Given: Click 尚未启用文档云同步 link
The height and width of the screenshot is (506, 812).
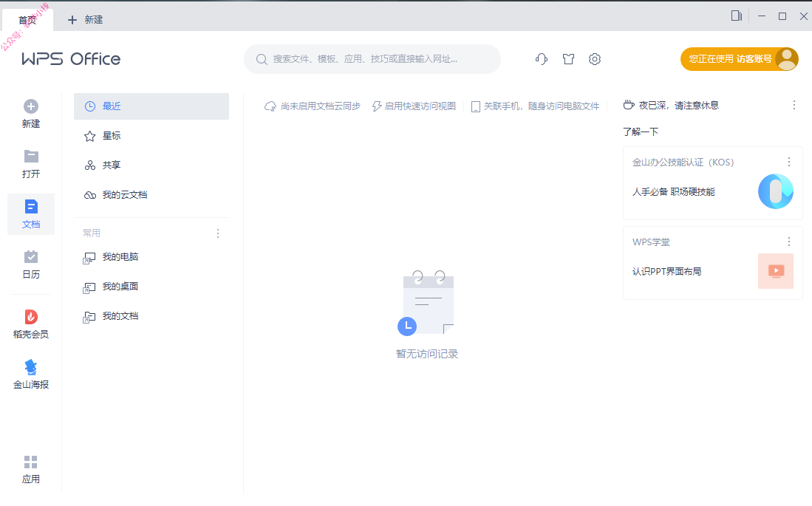Looking at the screenshot, I should click(x=313, y=106).
